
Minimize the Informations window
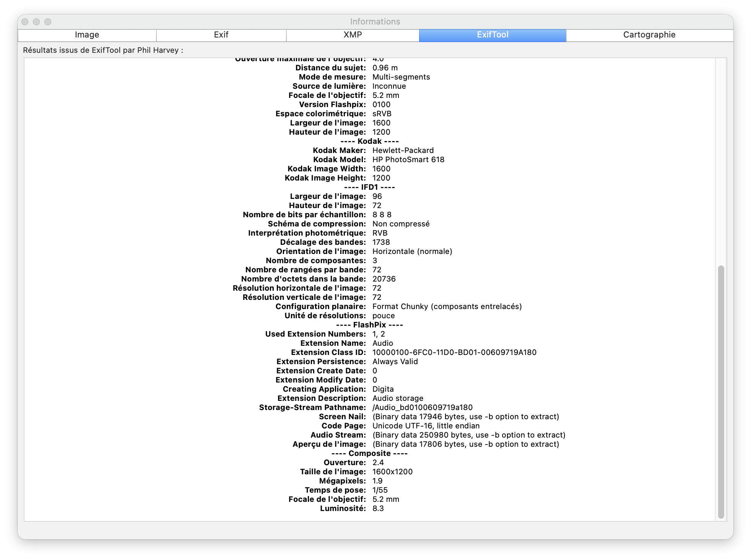tap(36, 22)
